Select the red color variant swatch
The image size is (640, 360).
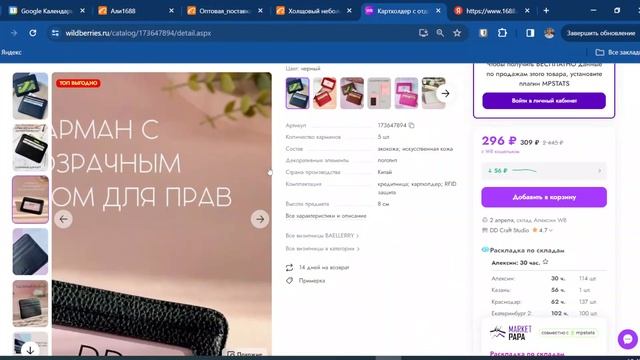point(324,93)
